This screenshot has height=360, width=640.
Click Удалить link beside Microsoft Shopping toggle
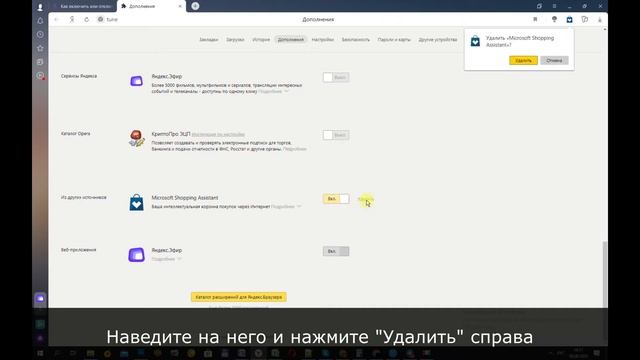tap(366, 199)
